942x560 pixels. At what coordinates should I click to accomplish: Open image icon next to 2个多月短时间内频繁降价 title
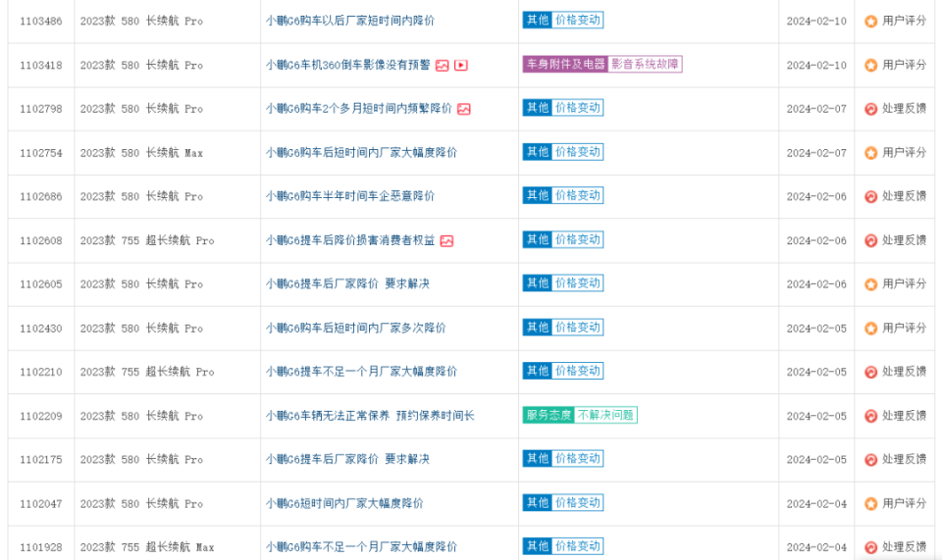click(x=464, y=109)
